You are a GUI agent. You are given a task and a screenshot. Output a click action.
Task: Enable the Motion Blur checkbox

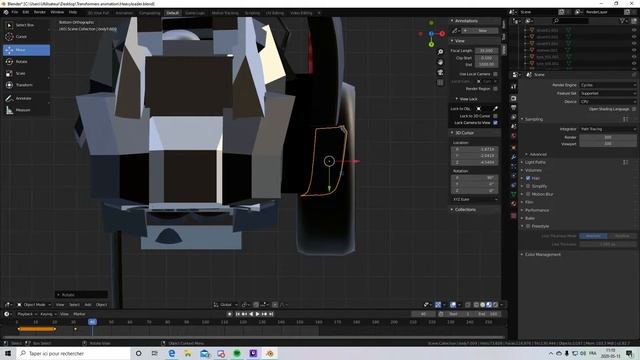[528, 194]
